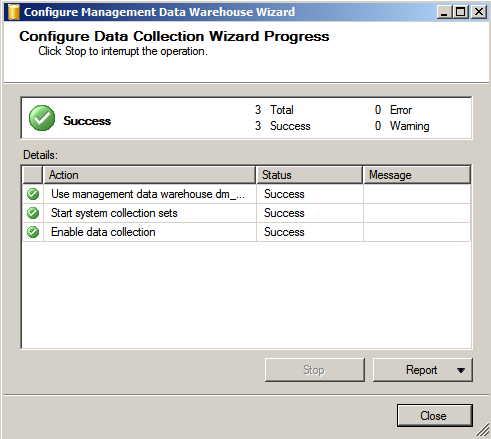Image resolution: width=491 pixels, height=439 pixels.
Task: Click green check icon for Start system collection sets
Action: (33, 213)
